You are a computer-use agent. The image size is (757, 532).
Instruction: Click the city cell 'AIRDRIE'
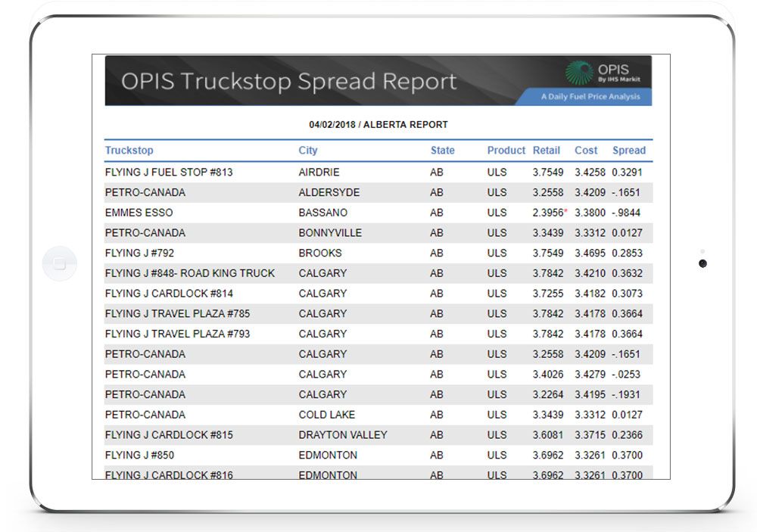319,173
